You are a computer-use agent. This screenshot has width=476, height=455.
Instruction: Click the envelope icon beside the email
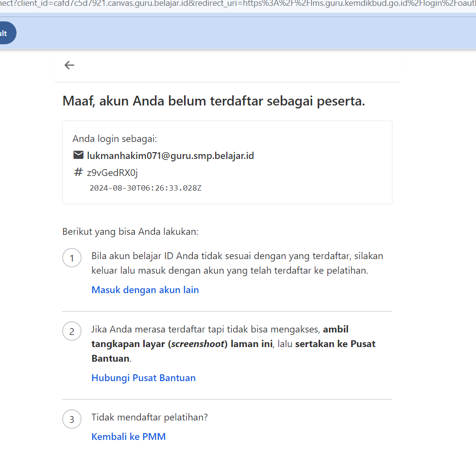78,156
